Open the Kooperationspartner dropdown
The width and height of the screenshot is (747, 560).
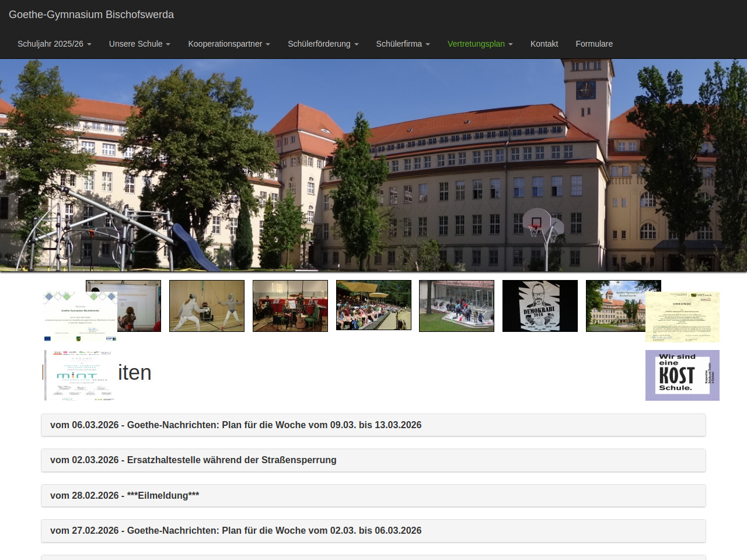click(x=229, y=44)
